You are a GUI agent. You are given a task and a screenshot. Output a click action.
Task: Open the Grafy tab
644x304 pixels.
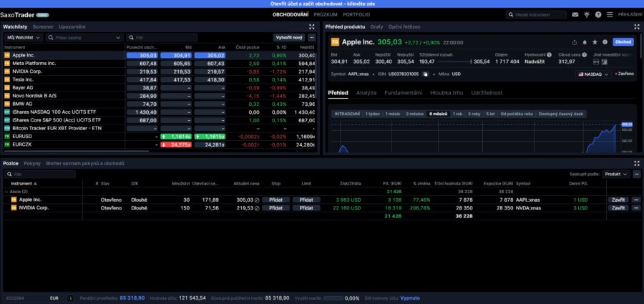376,26
